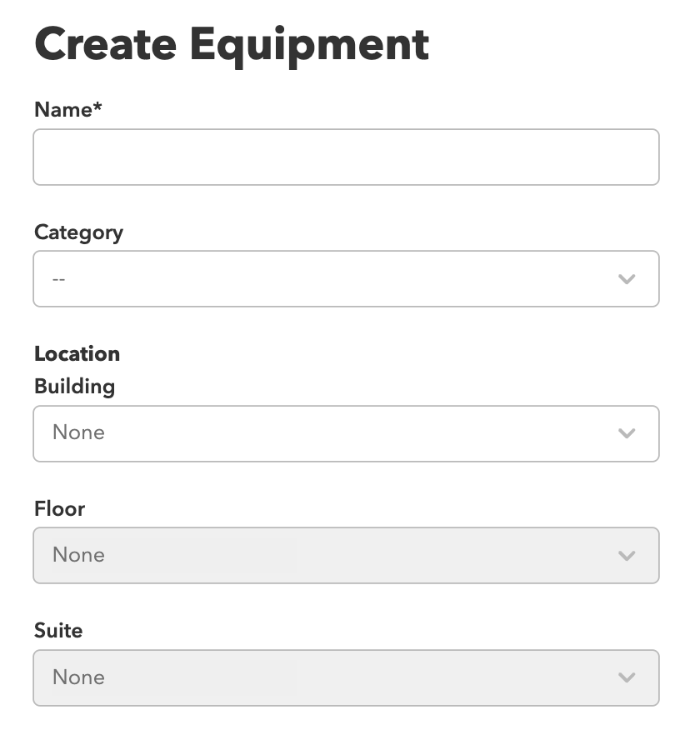The width and height of the screenshot is (700, 735).
Task: Click the Suite field label
Action: (58, 631)
